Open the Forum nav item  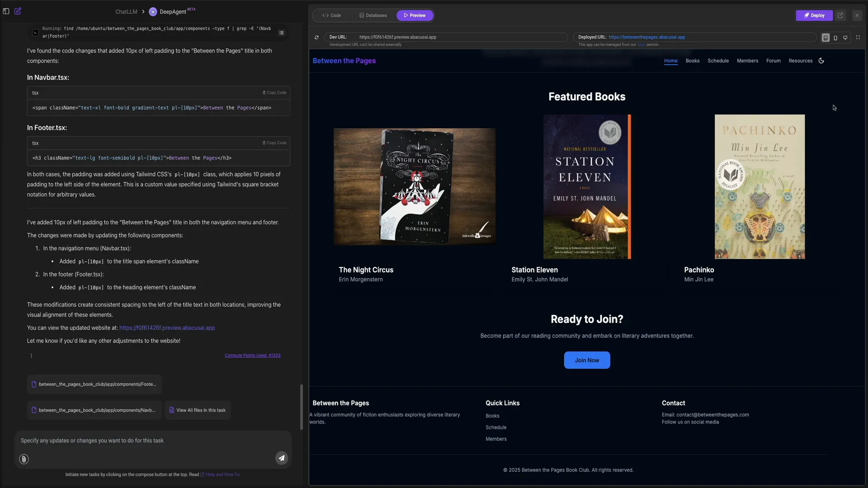(773, 61)
